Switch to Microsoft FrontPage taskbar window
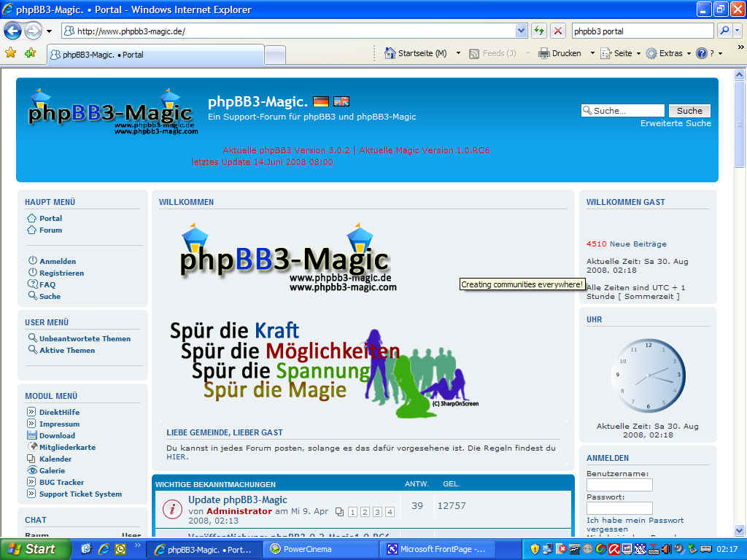 (437, 549)
